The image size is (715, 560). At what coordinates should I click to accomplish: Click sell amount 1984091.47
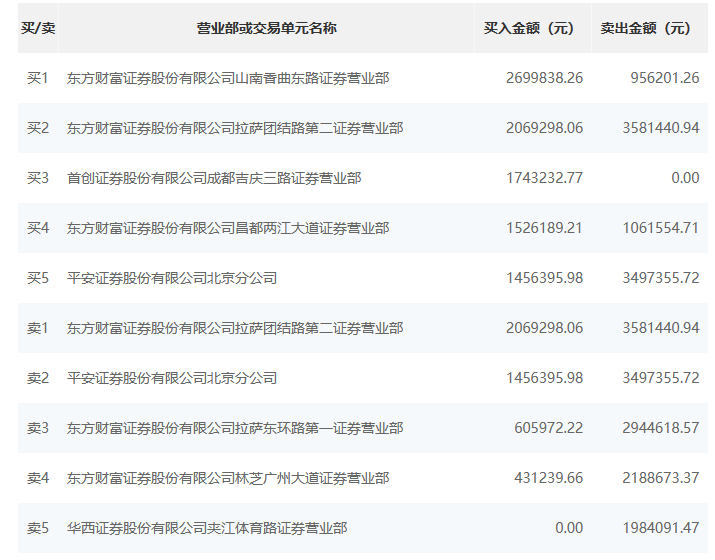coord(661,528)
